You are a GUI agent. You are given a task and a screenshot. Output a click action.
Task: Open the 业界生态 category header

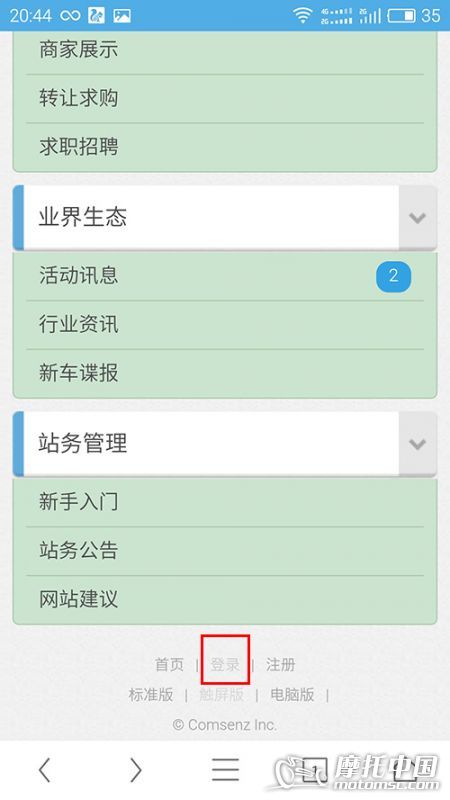click(x=206, y=218)
